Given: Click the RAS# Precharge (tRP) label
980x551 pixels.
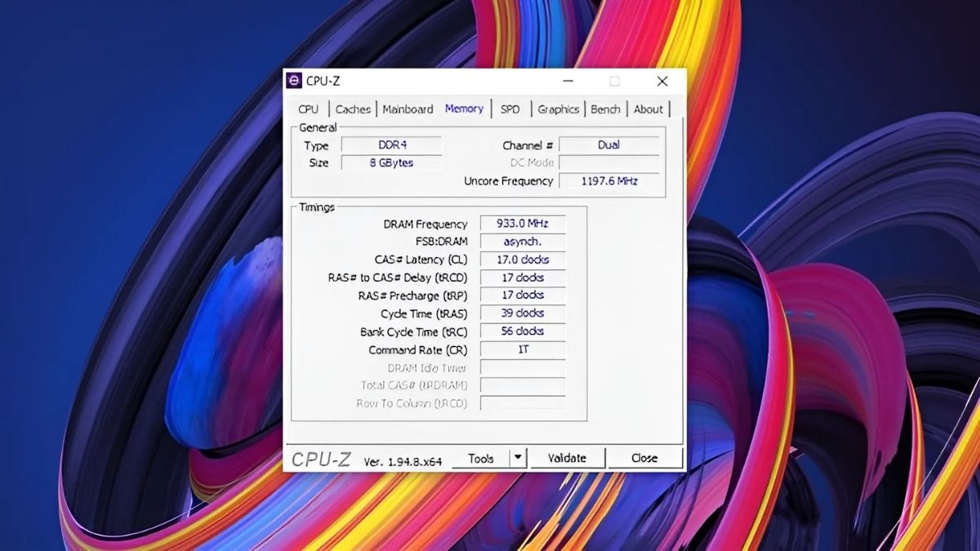Looking at the screenshot, I should click(x=413, y=295).
